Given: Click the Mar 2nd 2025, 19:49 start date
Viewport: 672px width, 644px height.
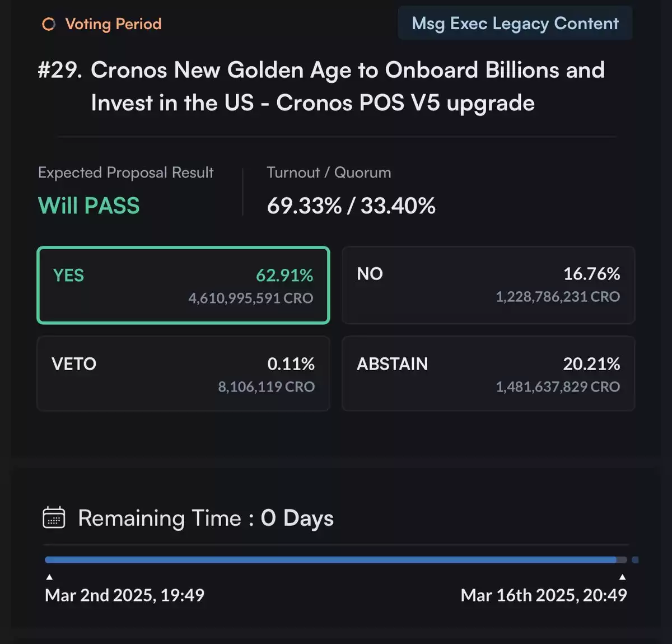Looking at the screenshot, I should (124, 595).
